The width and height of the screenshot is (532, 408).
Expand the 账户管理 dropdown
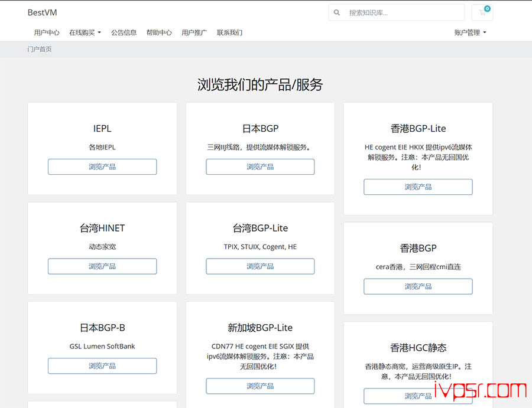471,32
